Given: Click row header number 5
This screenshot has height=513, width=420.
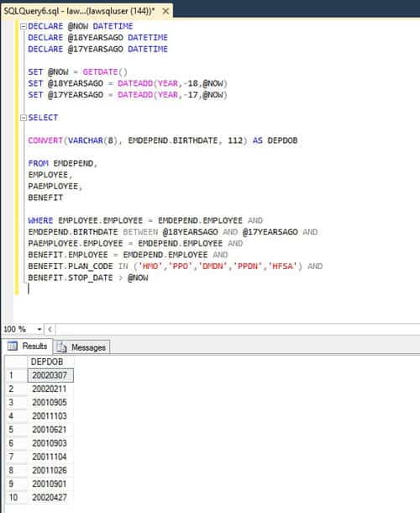Looking at the screenshot, I should point(16,430).
